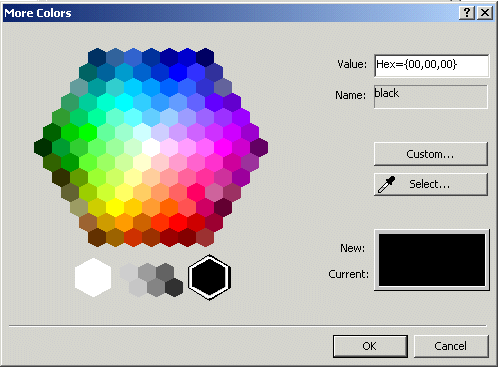Dismiss dialog with Cancel button

point(451,346)
